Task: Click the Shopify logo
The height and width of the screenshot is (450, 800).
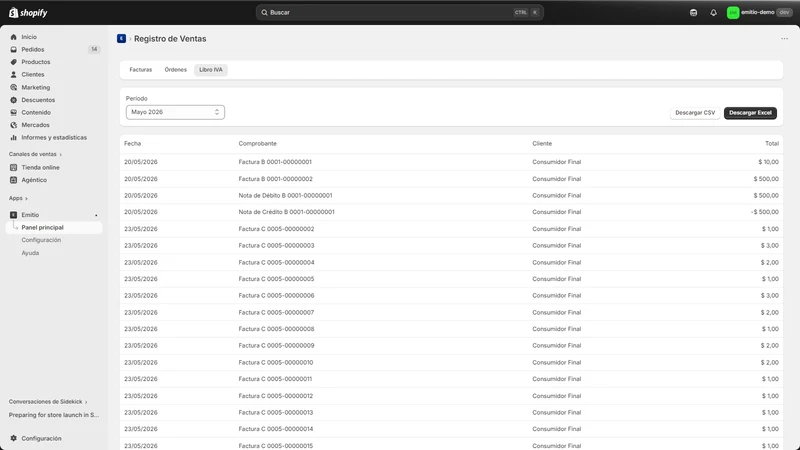Action: pos(28,13)
